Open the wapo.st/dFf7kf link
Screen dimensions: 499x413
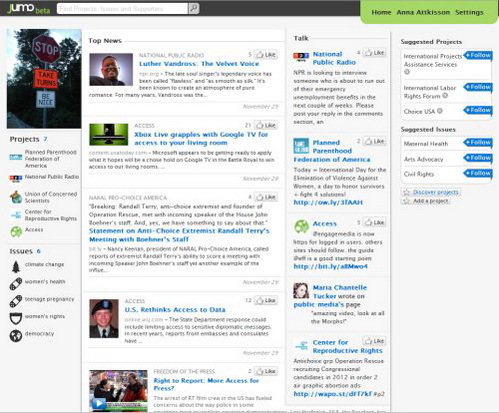pyautogui.click(x=332, y=394)
